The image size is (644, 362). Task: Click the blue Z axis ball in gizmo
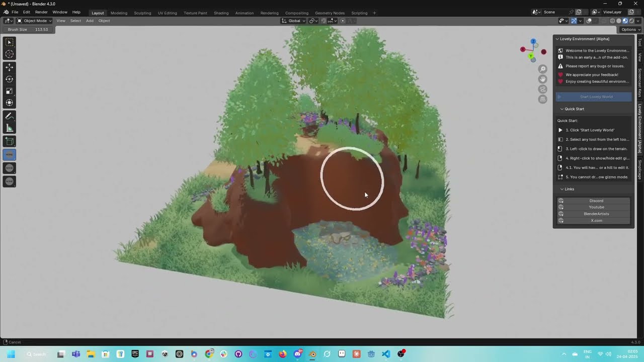point(533,41)
